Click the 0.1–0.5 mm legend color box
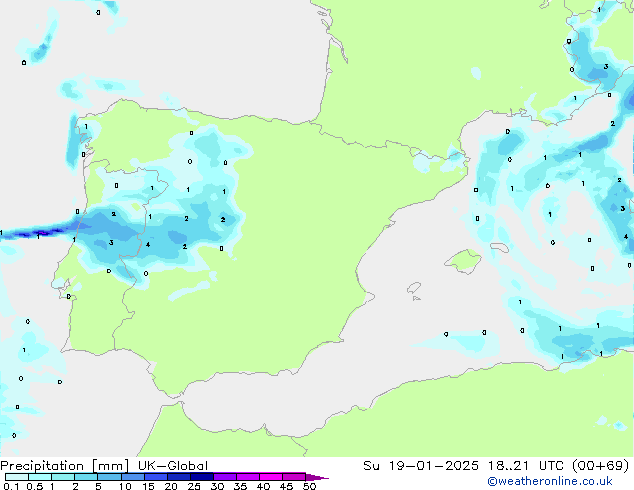This screenshot has width=634, height=490. coord(17,477)
